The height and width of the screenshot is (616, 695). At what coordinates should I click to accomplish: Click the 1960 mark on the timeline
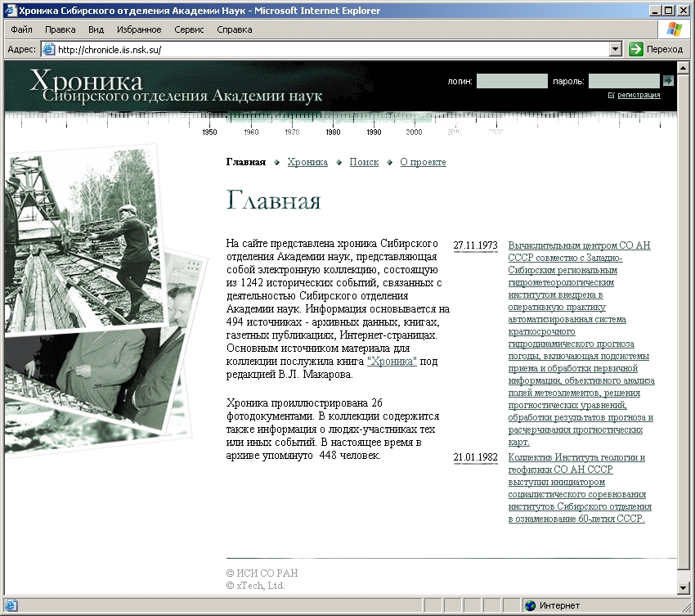(x=251, y=132)
